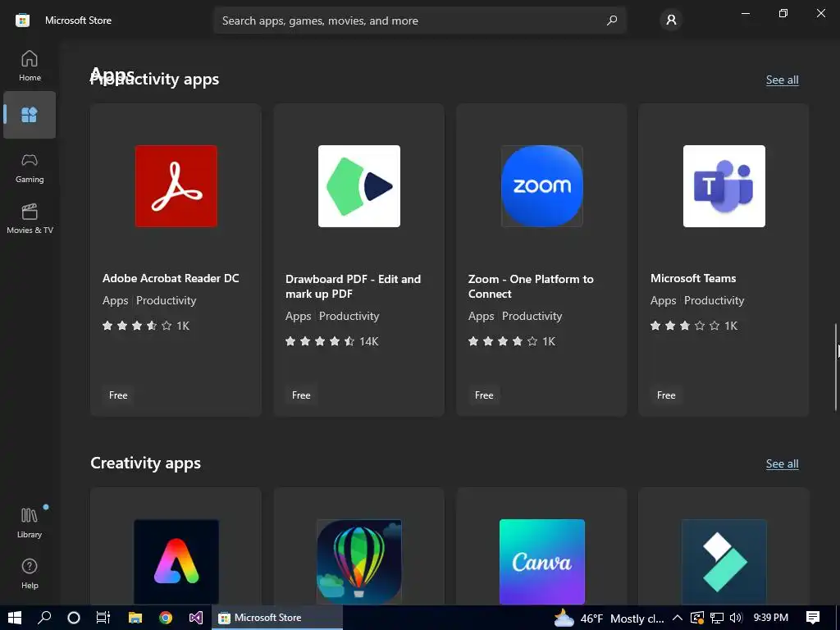Go to the Gaming section
The height and width of the screenshot is (630, 840).
point(30,168)
